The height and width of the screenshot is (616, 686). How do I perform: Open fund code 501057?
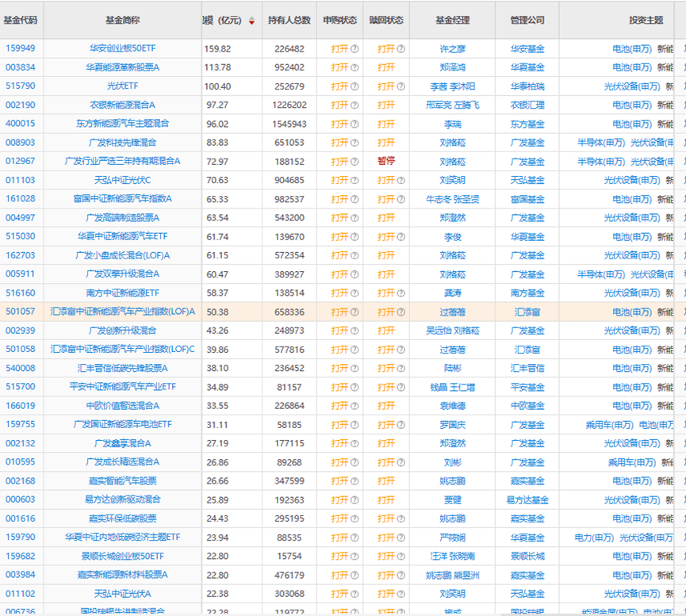[21, 312]
